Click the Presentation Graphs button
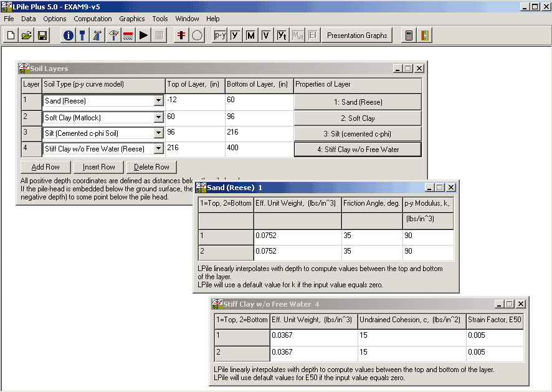552x392 pixels. pyautogui.click(x=357, y=36)
